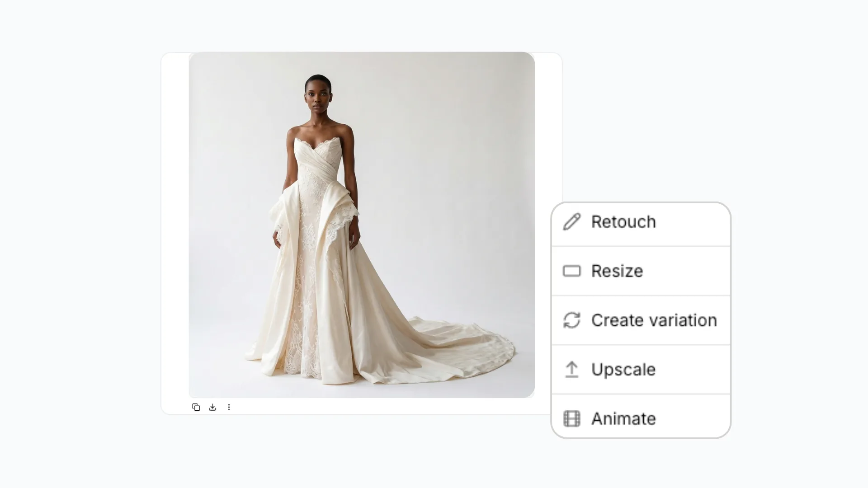Choose the Upscale option text
Image resolution: width=868 pixels, height=488 pixels.
point(623,370)
